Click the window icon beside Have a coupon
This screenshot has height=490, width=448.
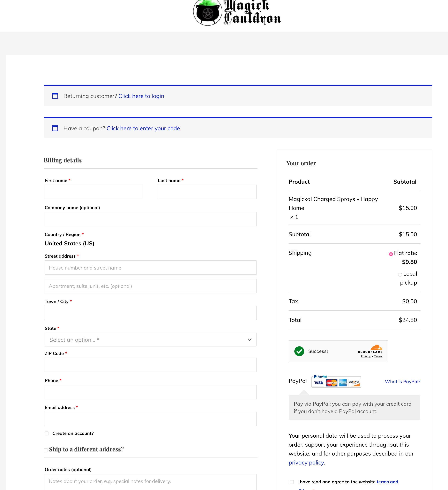[55, 128]
